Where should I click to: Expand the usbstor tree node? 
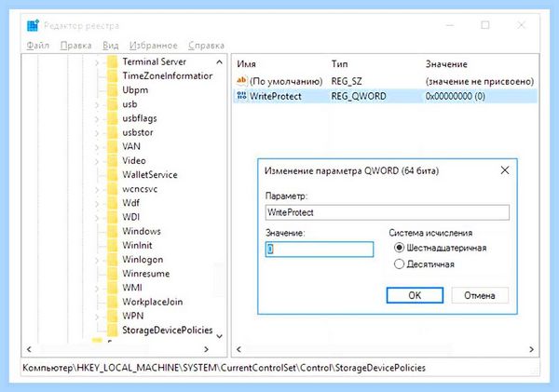97,133
